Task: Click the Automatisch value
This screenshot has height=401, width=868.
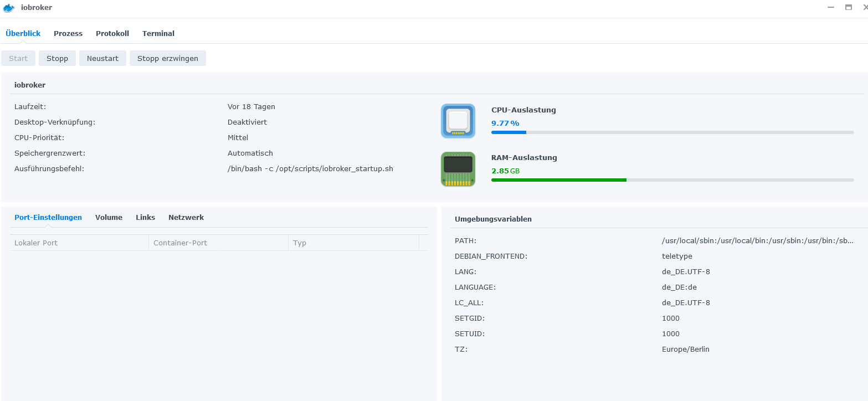Action: click(x=250, y=153)
